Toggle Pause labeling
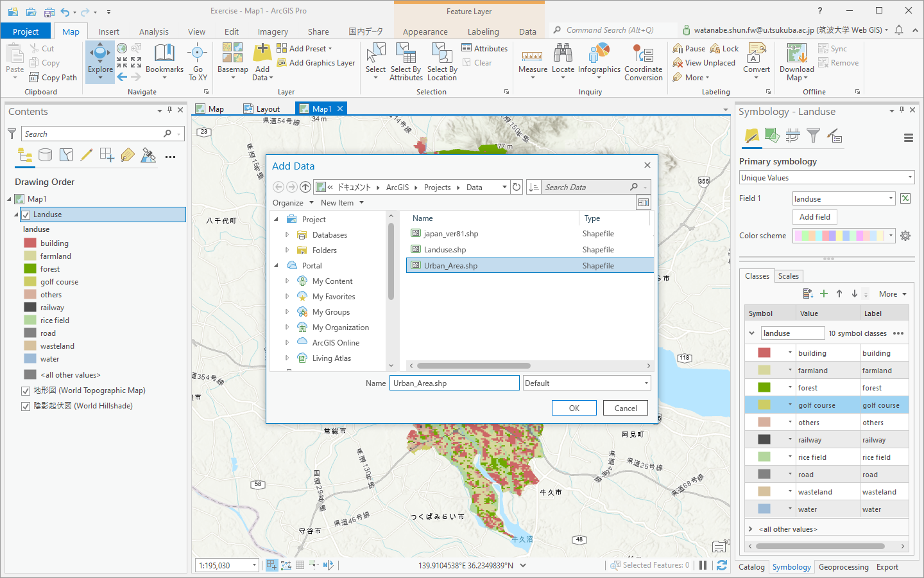924x578 pixels. (689, 48)
